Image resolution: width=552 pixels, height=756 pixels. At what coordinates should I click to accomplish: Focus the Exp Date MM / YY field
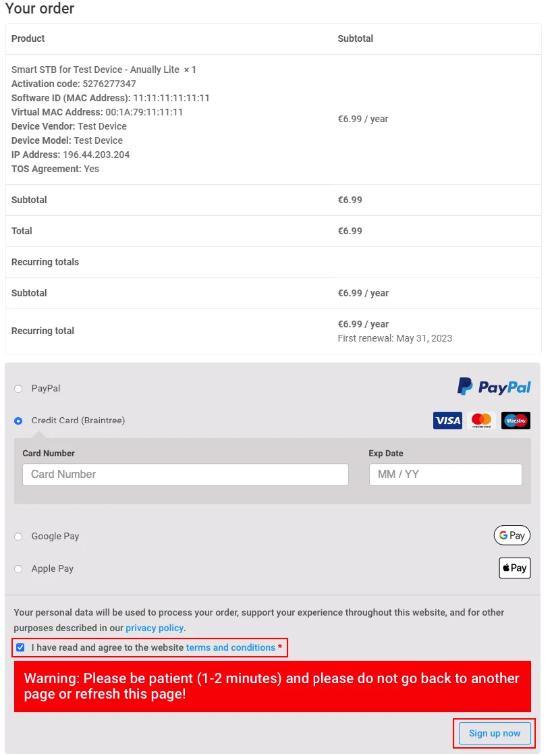[x=445, y=475]
